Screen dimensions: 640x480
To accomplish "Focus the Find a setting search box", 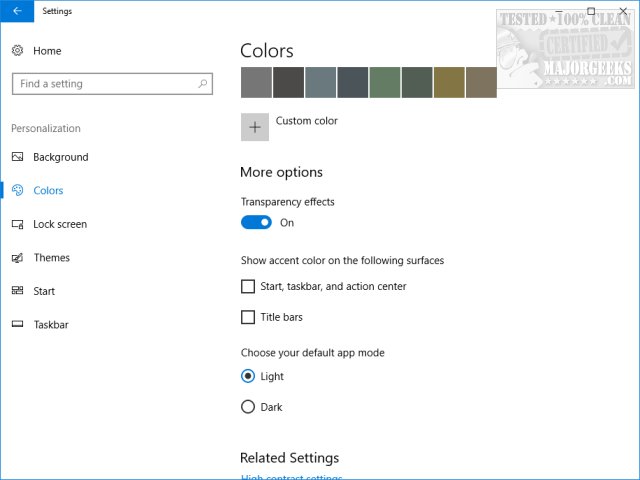I will [105, 84].
